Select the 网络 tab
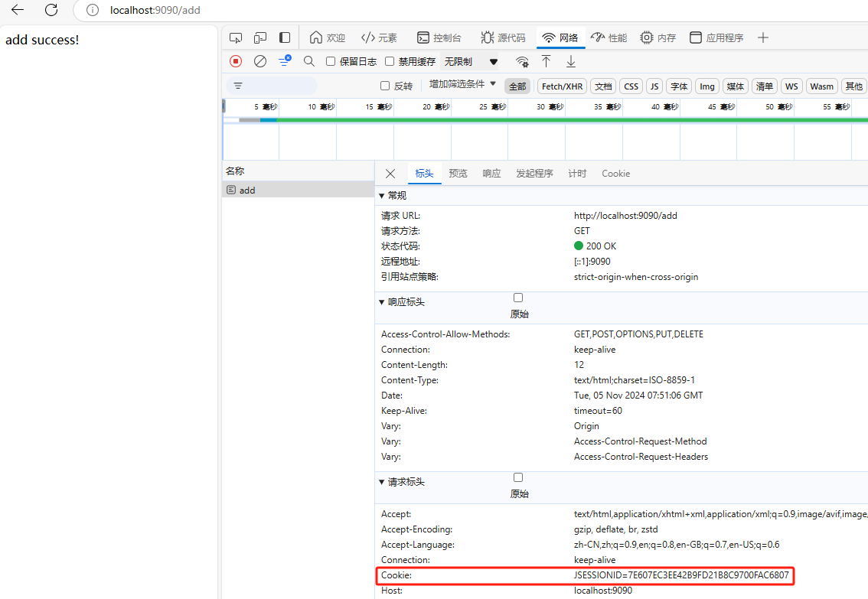The width and height of the screenshot is (868, 599). 560,37
